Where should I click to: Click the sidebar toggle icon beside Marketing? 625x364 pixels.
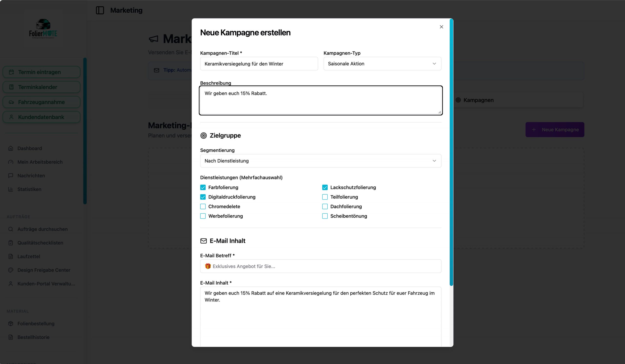pos(100,10)
